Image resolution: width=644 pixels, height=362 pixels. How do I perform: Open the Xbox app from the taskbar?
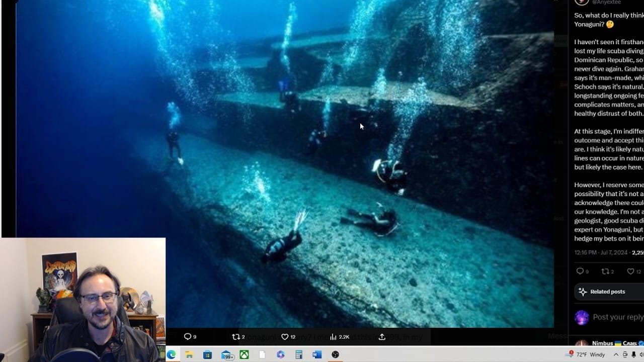(x=244, y=354)
